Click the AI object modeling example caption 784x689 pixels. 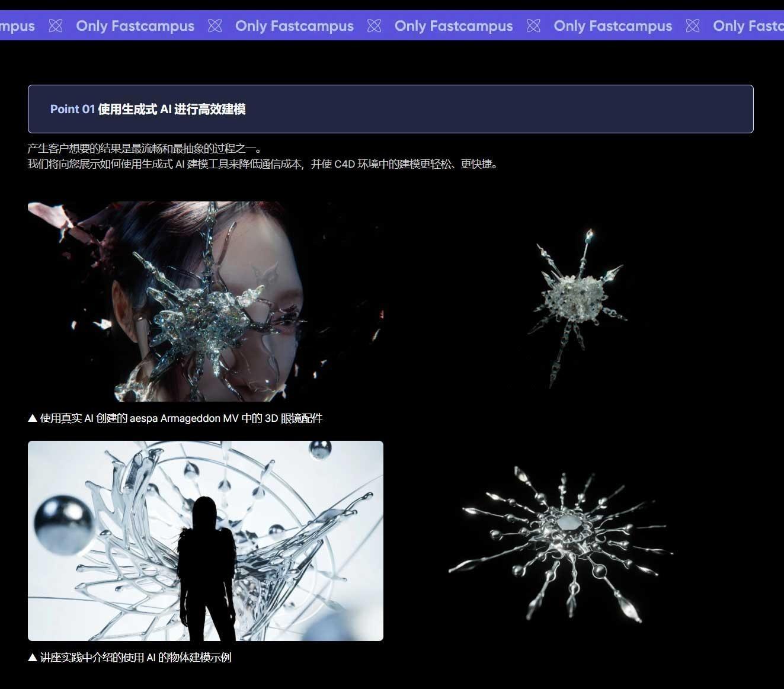coord(130,658)
